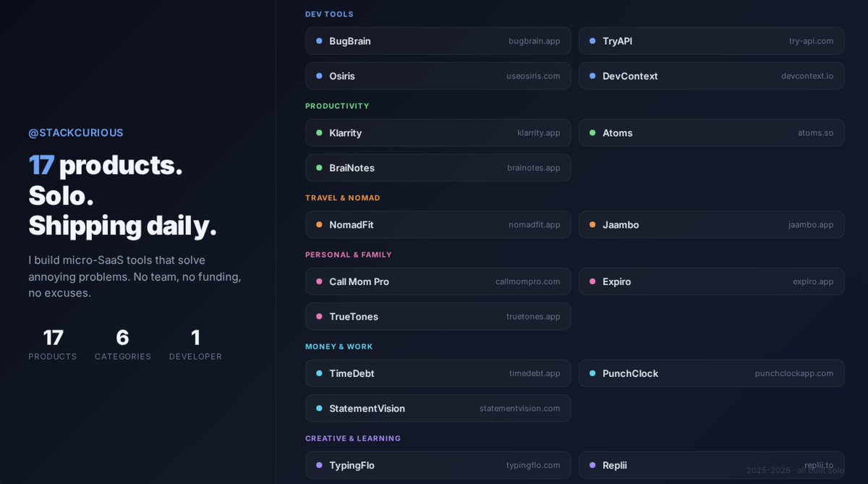Screen dimensions: 868x484
Task: Click the cyan dot beside TimeDebt
Action: coord(319,373)
